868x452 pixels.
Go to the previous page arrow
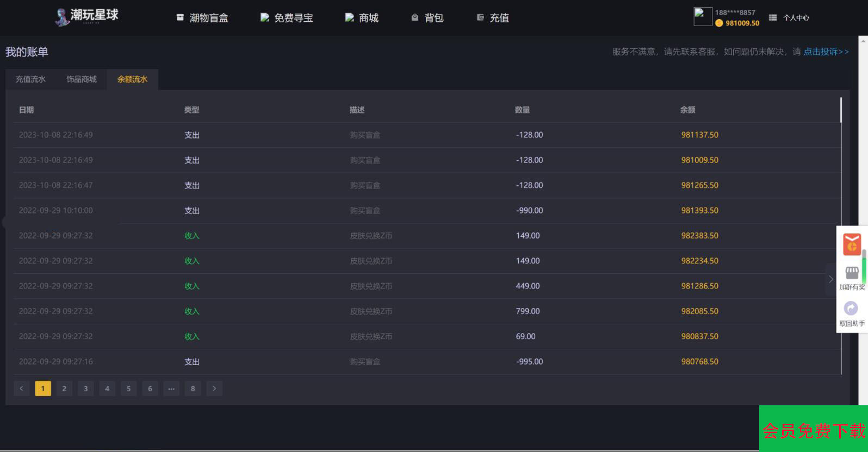[x=21, y=388]
